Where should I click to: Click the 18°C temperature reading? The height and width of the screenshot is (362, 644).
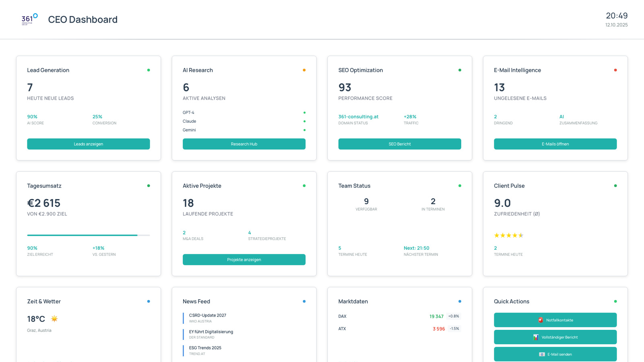[36, 319]
